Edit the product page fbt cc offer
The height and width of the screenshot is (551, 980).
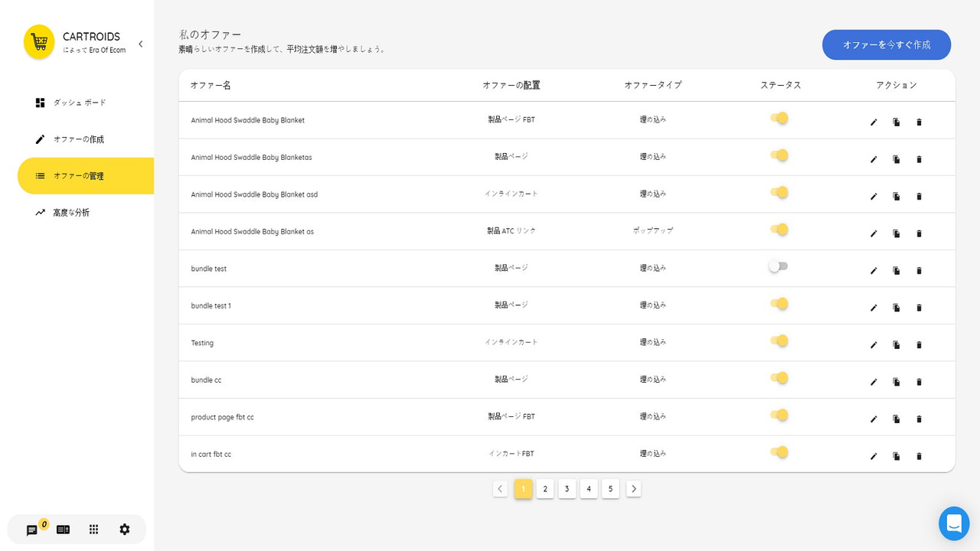point(874,419)
